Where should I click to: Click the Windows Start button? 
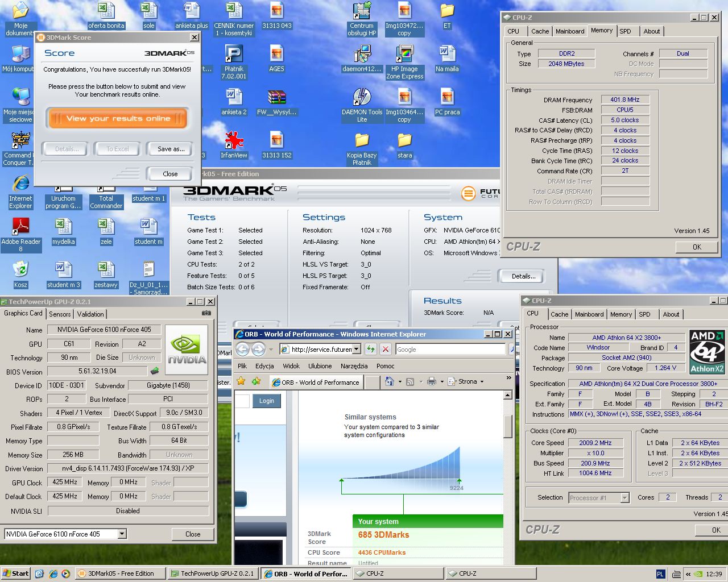point(15,573)
